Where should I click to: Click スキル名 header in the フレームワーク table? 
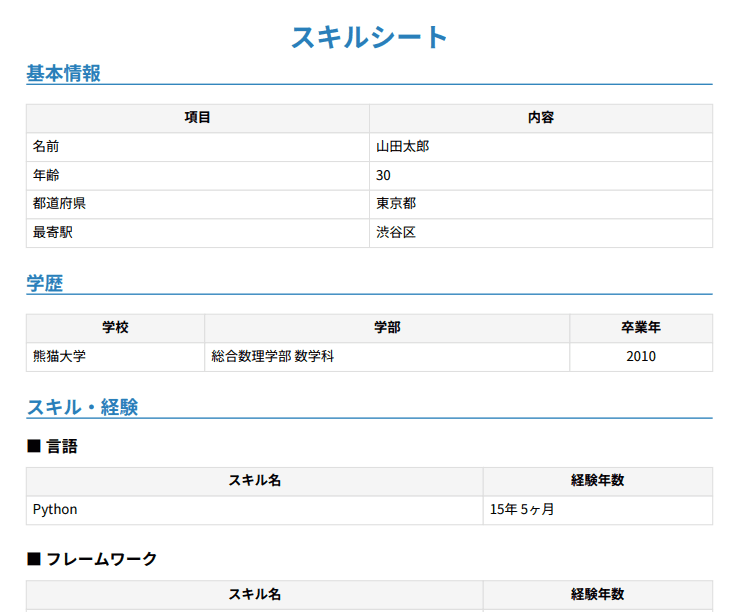[x=254, y=594]
